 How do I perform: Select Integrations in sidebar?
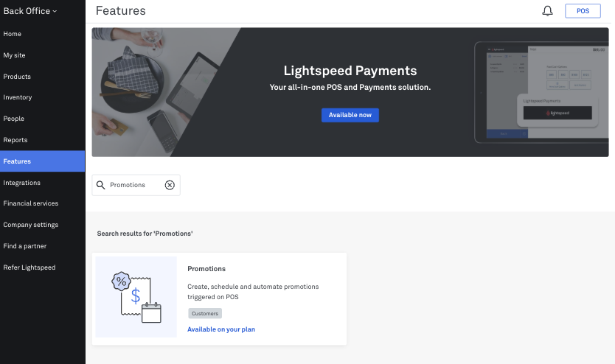21,183
